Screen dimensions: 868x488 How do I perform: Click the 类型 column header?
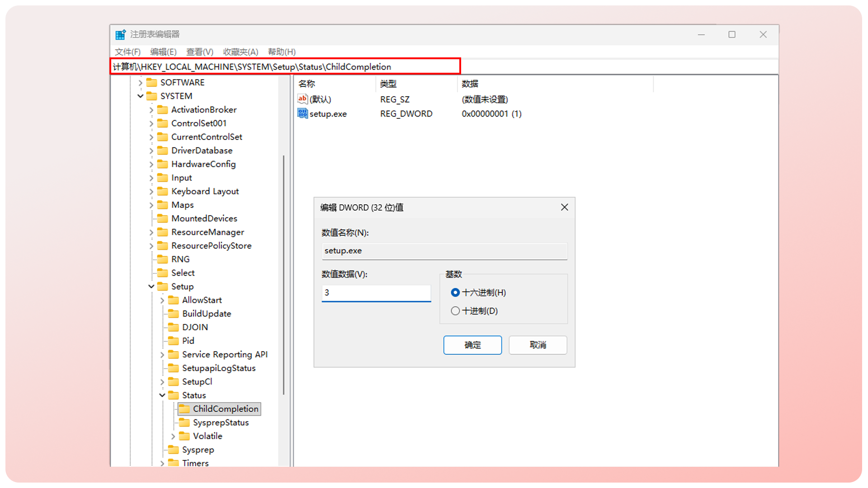coord(416,84)
